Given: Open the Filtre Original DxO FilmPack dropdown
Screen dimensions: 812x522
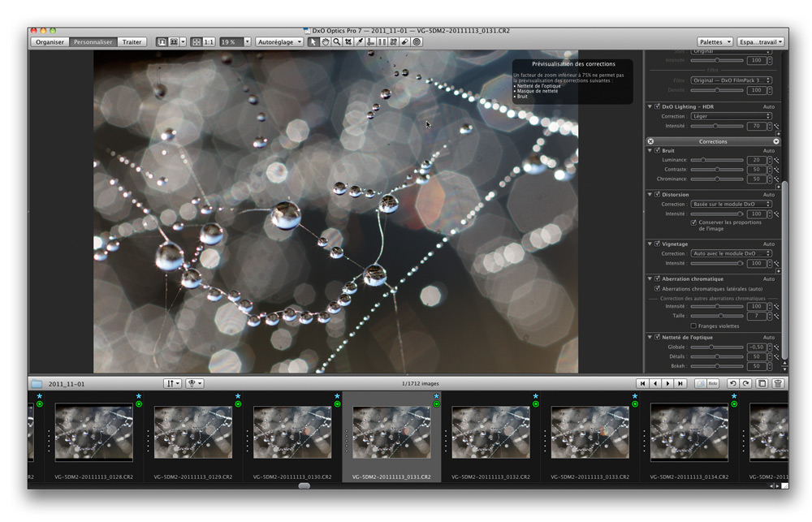Looking at the screenshot, I should click(732, 80).
